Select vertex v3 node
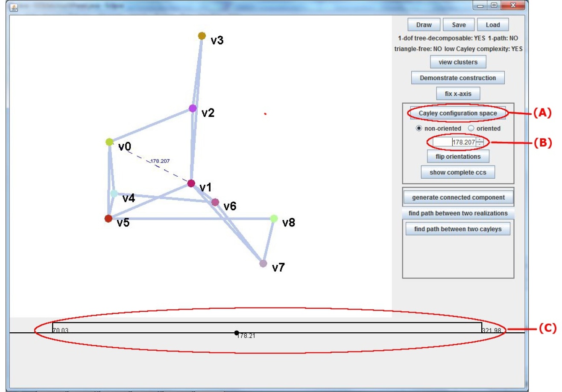This screenshot has height=392, width=562. click(x=202, y=36)
